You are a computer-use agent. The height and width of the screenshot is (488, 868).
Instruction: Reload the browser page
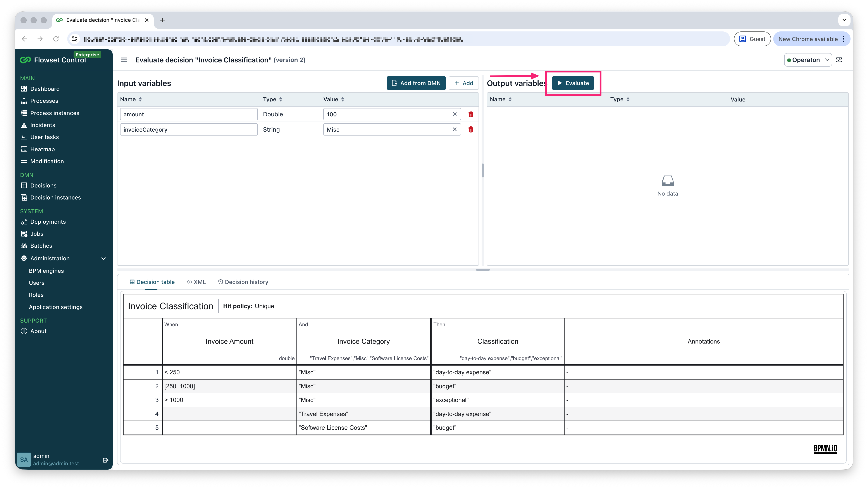[56, 39]
